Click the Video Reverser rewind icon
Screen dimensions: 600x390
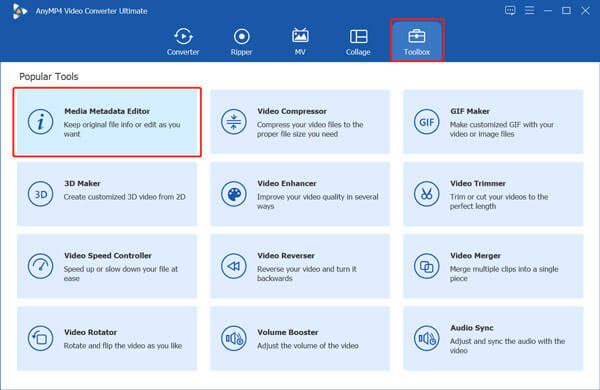(x=233, y=266)
